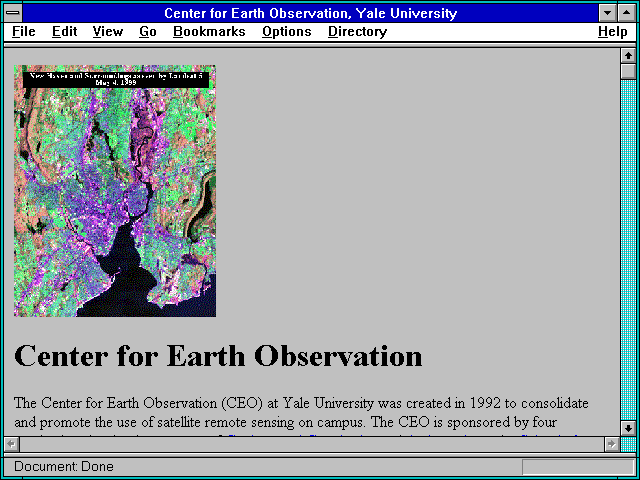Image resolution: width=640 pixels, height=480 pixels.
Task: Click the vertical scrollbar down arrow
Action: click(628, 428)
